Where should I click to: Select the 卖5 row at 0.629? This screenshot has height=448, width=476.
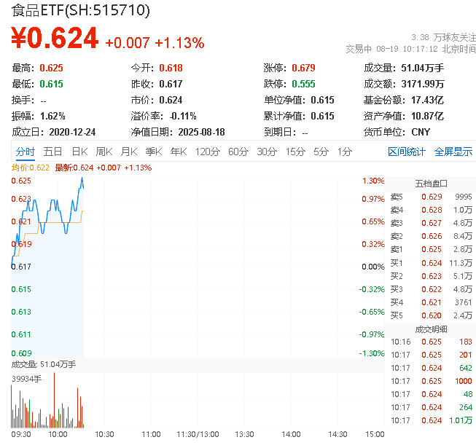point(431,197)
